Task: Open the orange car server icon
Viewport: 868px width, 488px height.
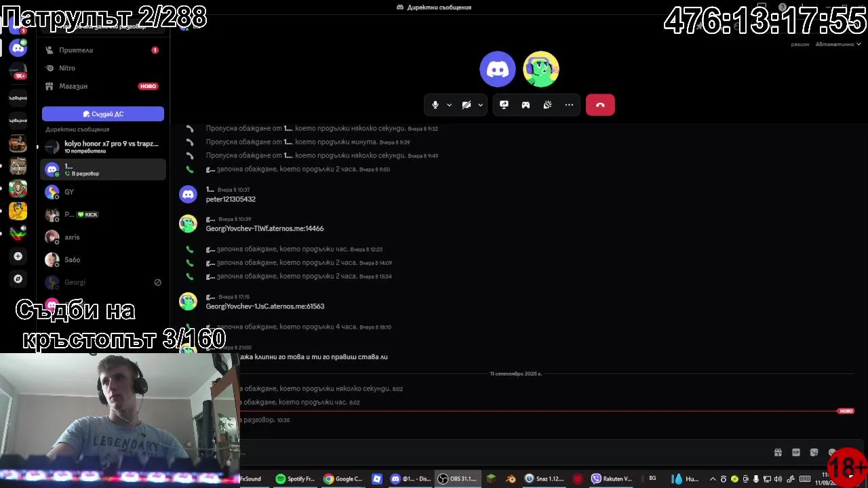Action: tap(18, 144)
